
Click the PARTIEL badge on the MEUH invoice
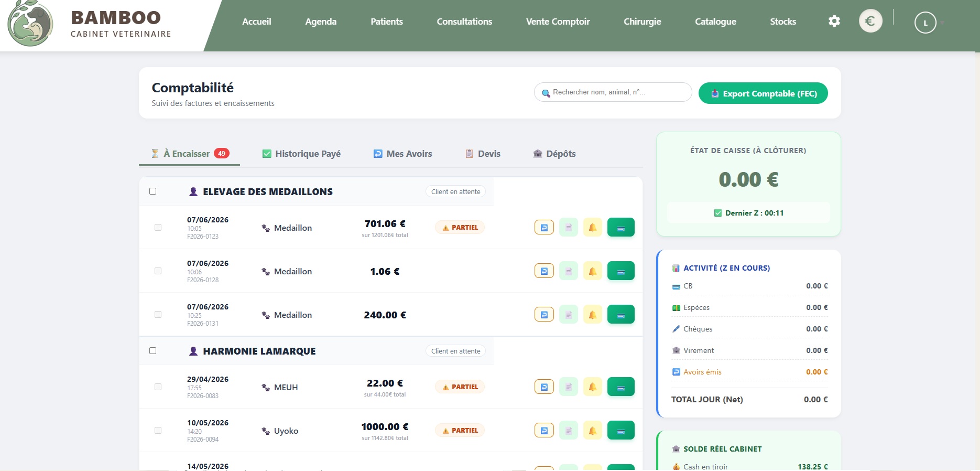point(460,387)
